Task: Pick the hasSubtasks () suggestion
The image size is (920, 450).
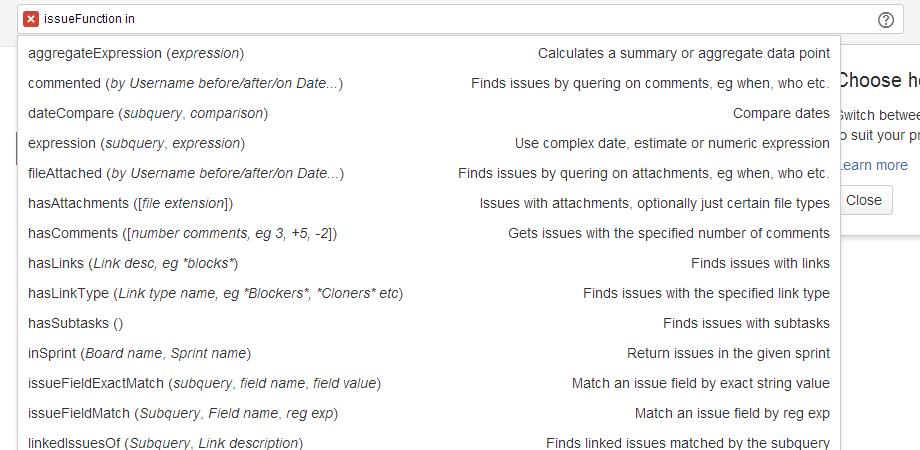Action: (x=429, y=323)
